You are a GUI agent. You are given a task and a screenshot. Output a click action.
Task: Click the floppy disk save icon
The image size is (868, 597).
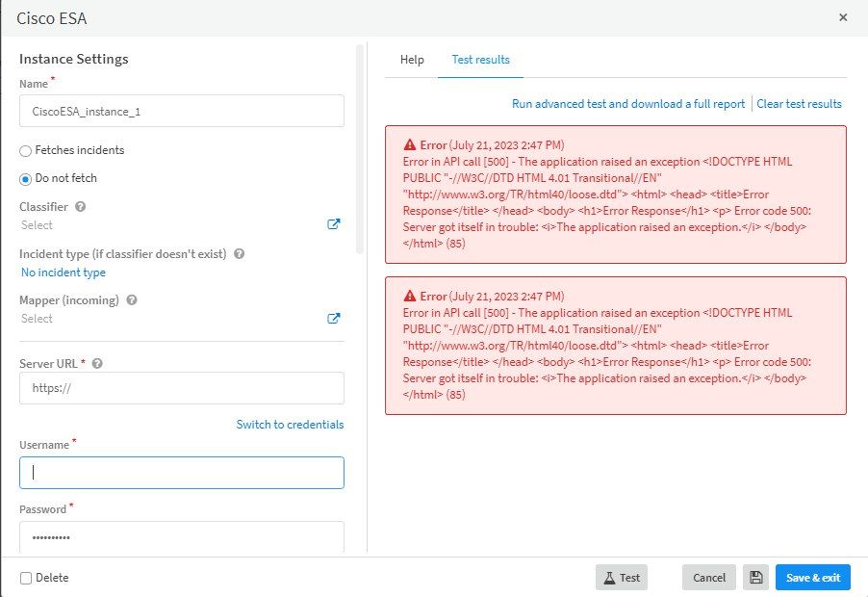pyautogui.click(x=755, y=578)
